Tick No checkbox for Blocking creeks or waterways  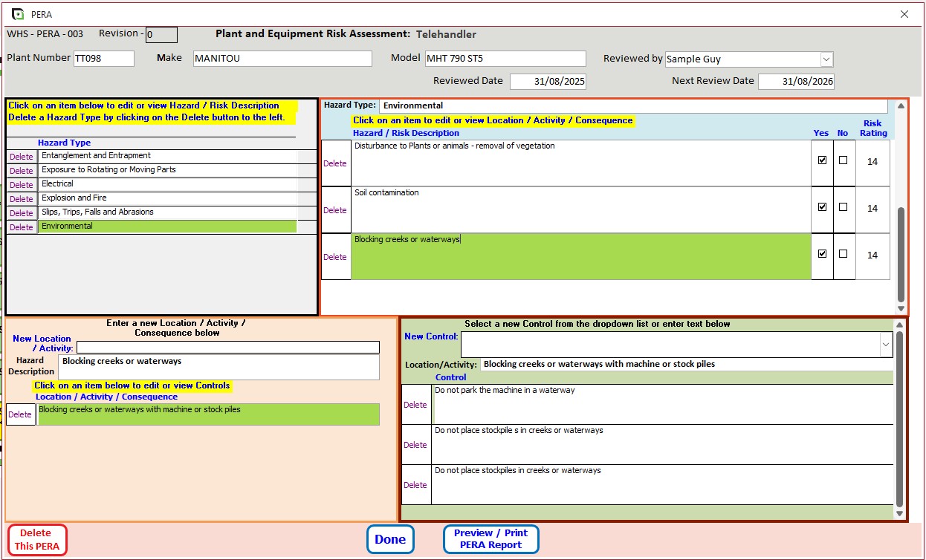pos(843,253)
